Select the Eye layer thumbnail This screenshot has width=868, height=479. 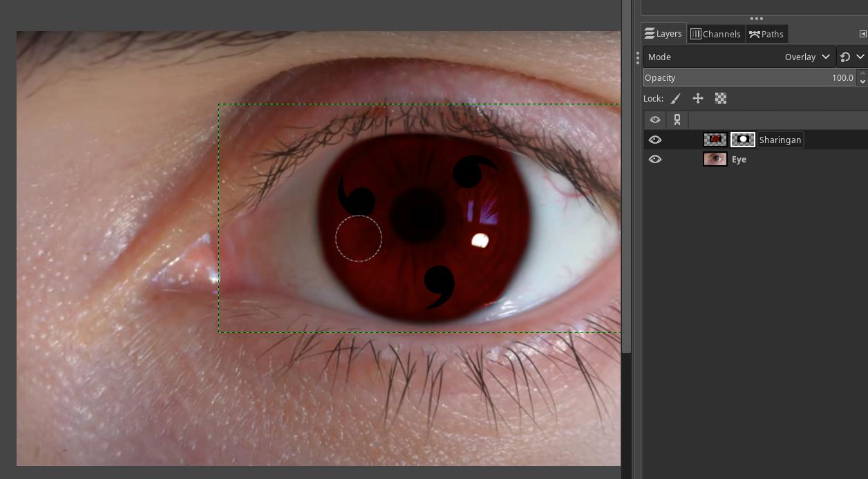(715, 159)
